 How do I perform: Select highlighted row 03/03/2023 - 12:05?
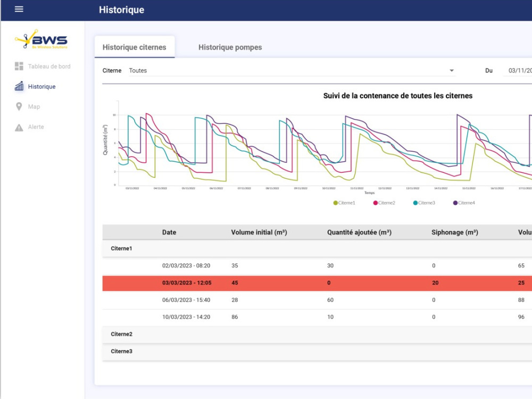317,283
